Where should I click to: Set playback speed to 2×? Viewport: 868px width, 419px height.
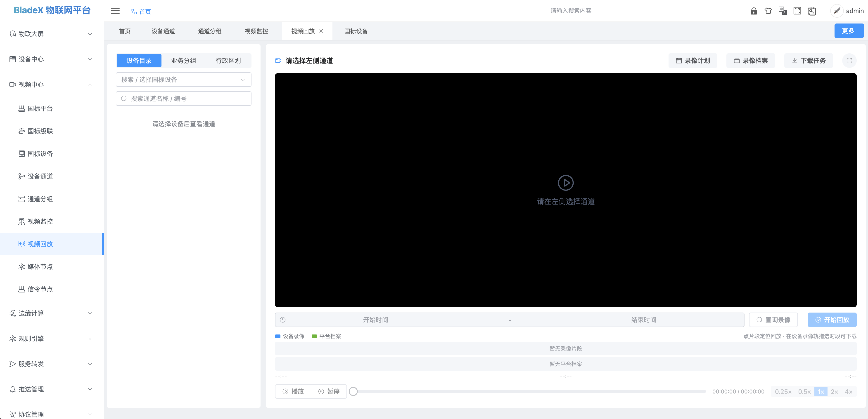click(x=834, y=392)
